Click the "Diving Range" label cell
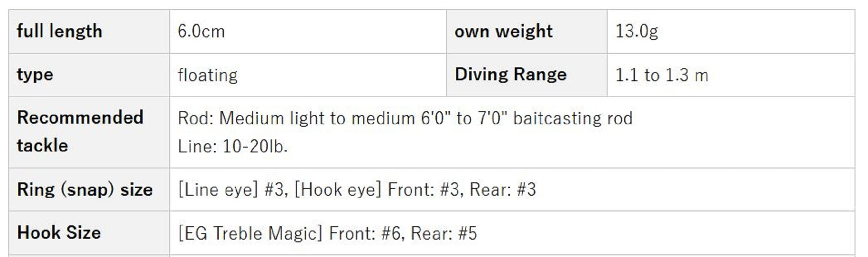 tap(510, 75)
